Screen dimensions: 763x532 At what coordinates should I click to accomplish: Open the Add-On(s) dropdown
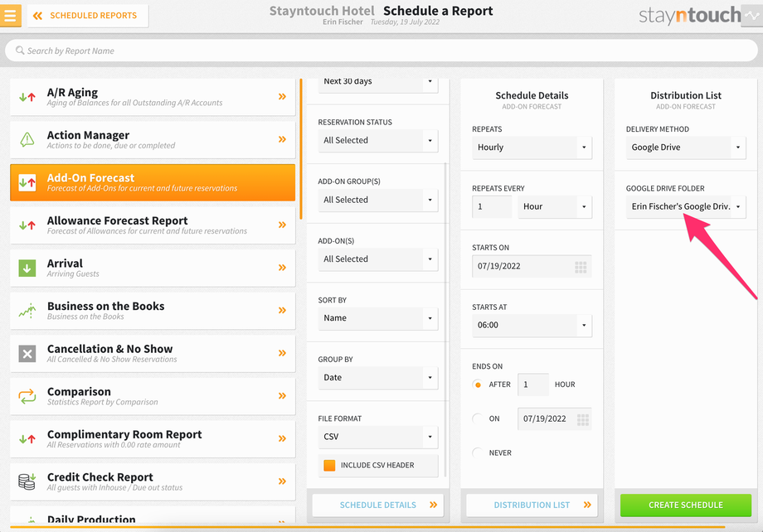378,259
